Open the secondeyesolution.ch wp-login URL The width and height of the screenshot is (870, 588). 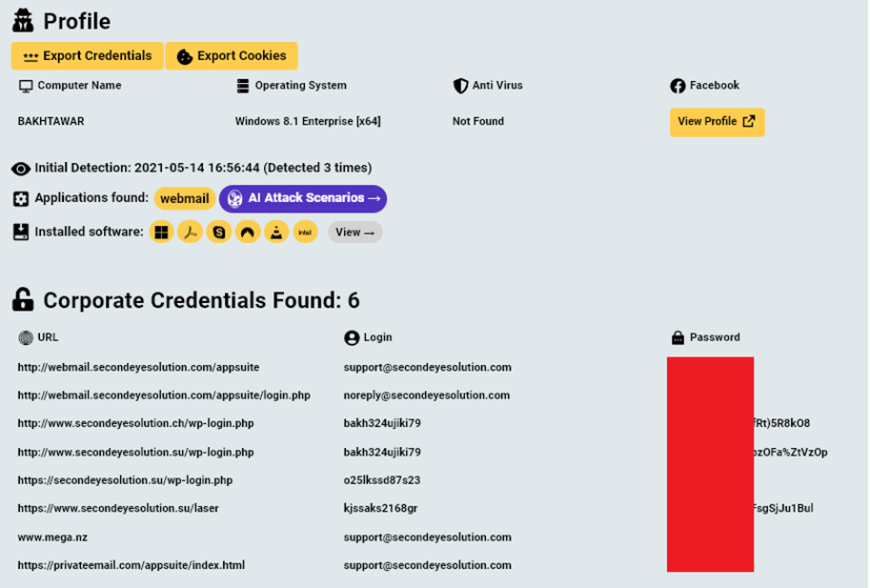tap(135, 423)
